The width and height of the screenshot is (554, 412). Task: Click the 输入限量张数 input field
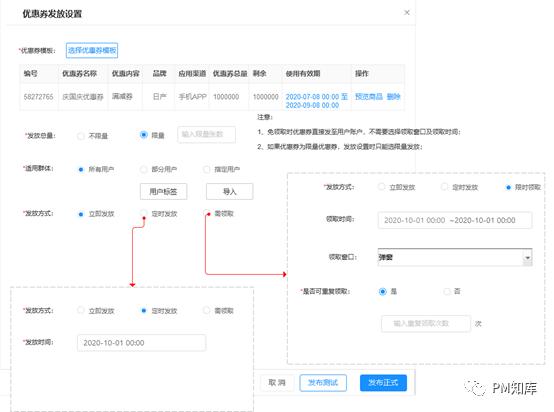(x=207, y=134)
